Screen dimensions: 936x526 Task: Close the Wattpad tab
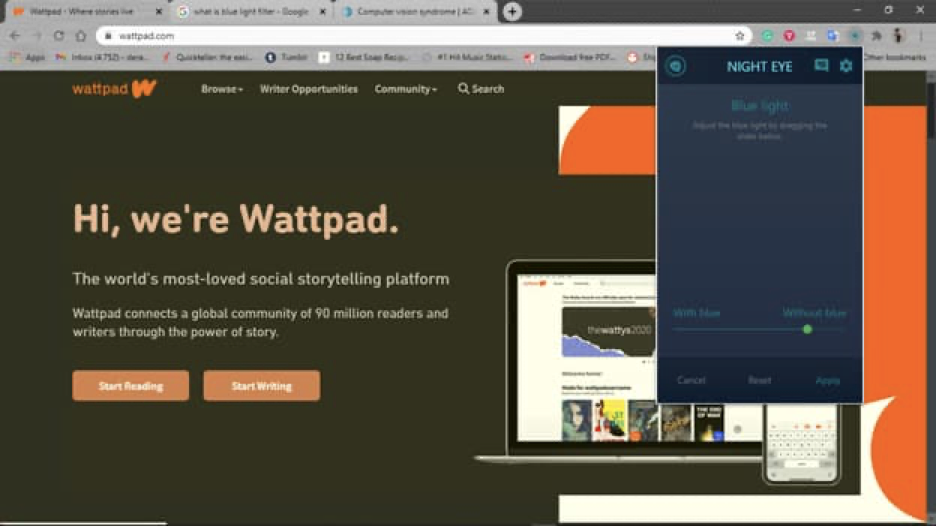click(159, 11)
